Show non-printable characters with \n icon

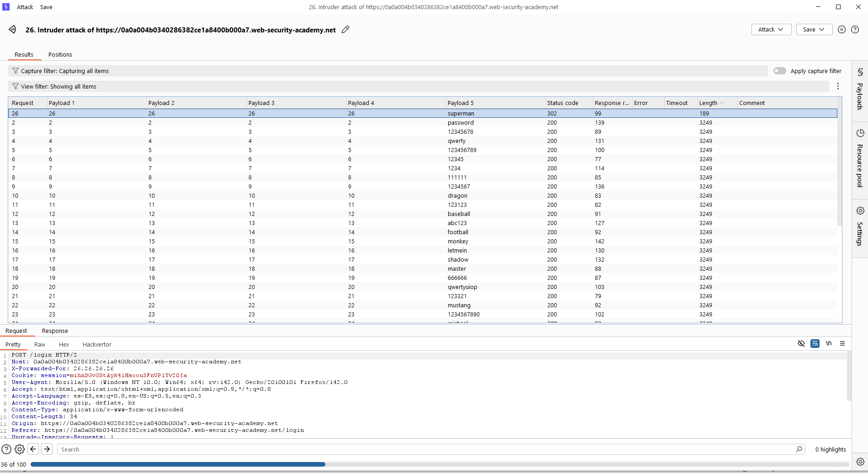click(829, 343)
